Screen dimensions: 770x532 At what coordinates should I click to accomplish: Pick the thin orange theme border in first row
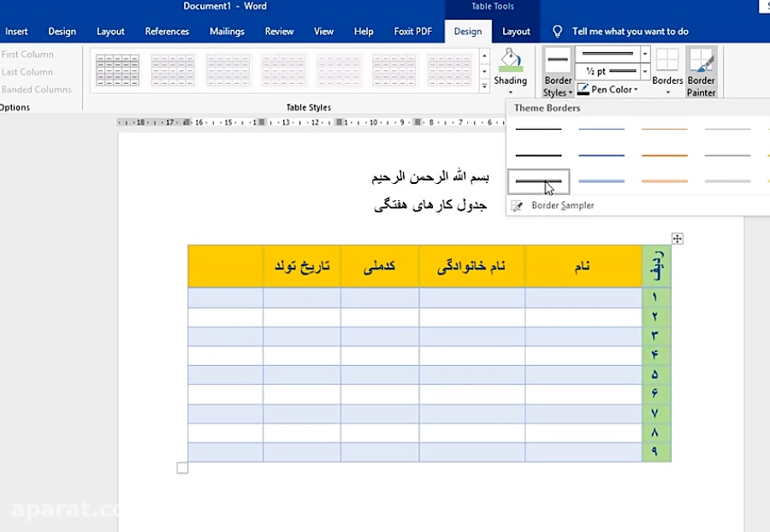point(665,129)
